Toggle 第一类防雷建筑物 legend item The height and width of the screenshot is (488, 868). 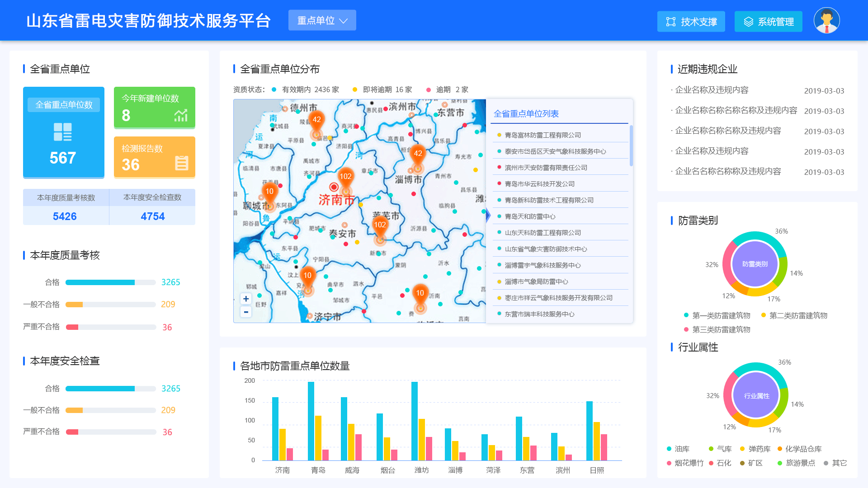pyautogui.click(x=717, y=315)
